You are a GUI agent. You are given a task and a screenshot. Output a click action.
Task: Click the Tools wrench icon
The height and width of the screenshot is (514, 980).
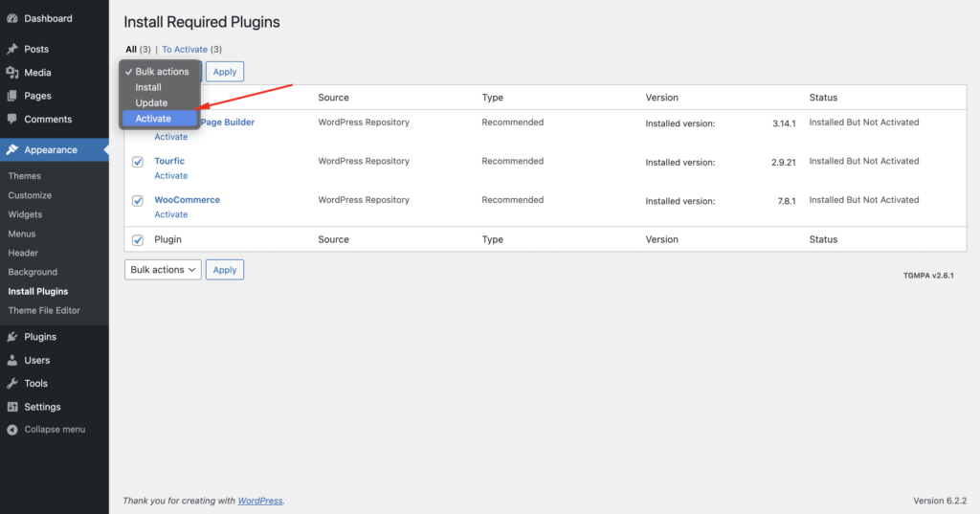[12, 383]
